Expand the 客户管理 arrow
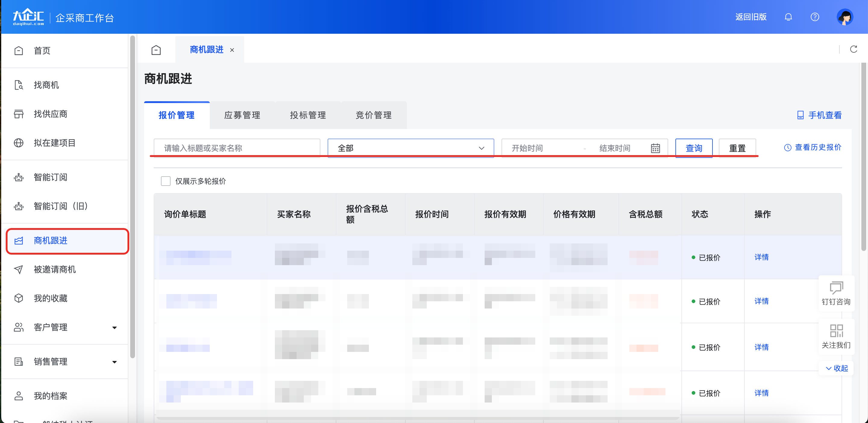The height and width of the screenshot is (423, 868). pos(115,328)
